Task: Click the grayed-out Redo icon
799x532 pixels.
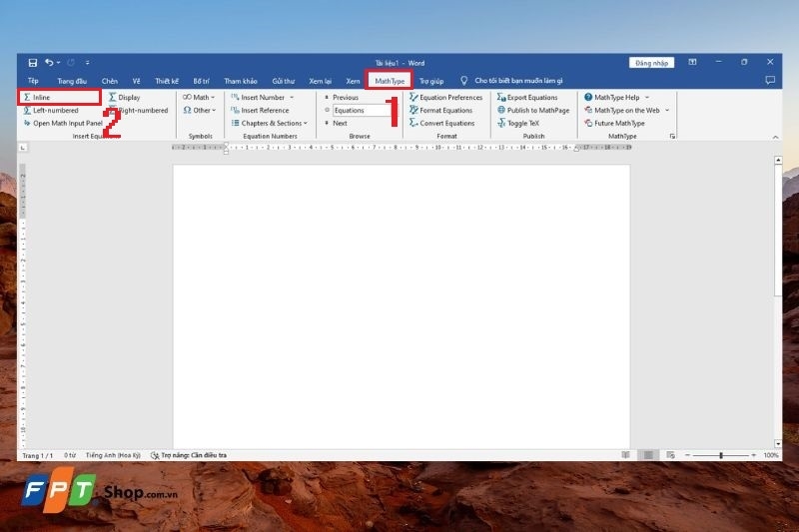Action: pos(71,63)
